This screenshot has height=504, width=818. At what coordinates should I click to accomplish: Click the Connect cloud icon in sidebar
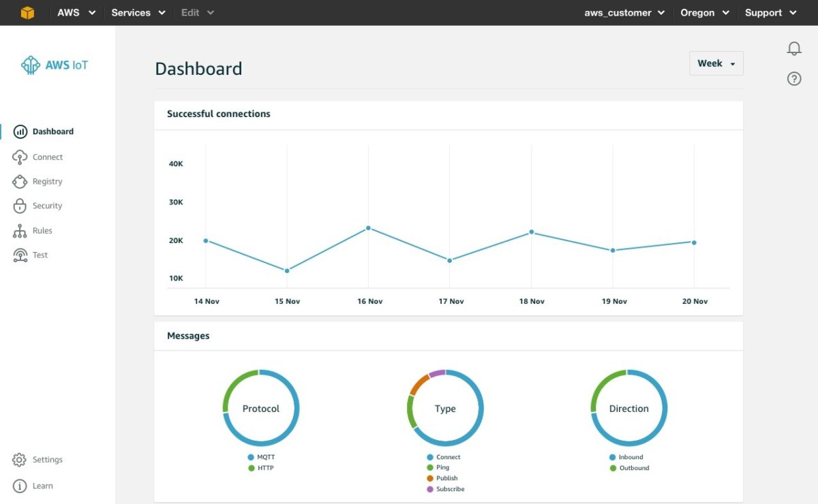(20, 157)
